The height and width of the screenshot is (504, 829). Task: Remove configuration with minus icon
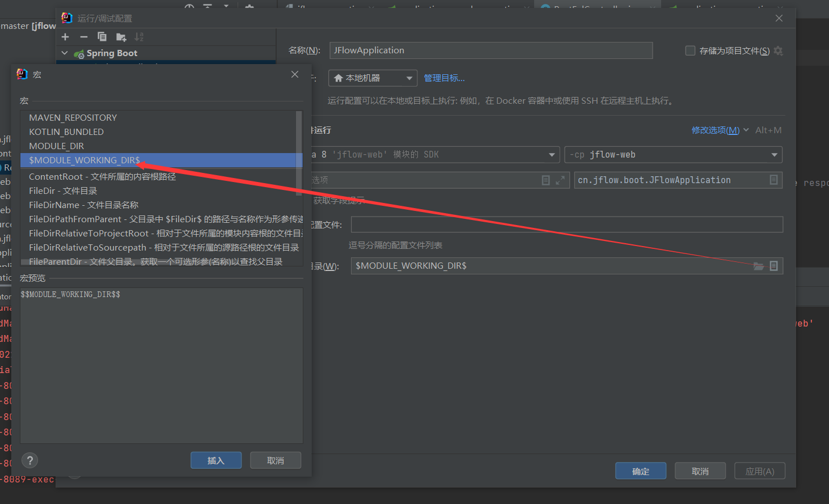[x=84, y=37]
